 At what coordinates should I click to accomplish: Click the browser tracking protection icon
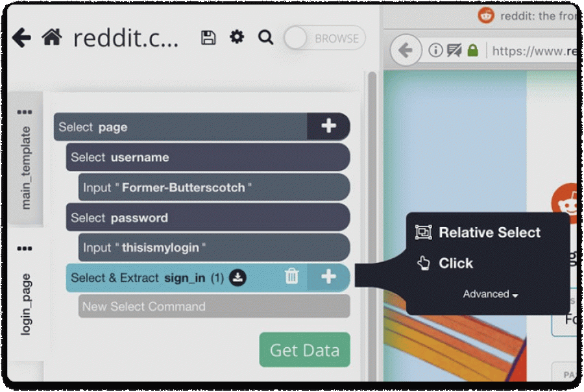[454, 50]
